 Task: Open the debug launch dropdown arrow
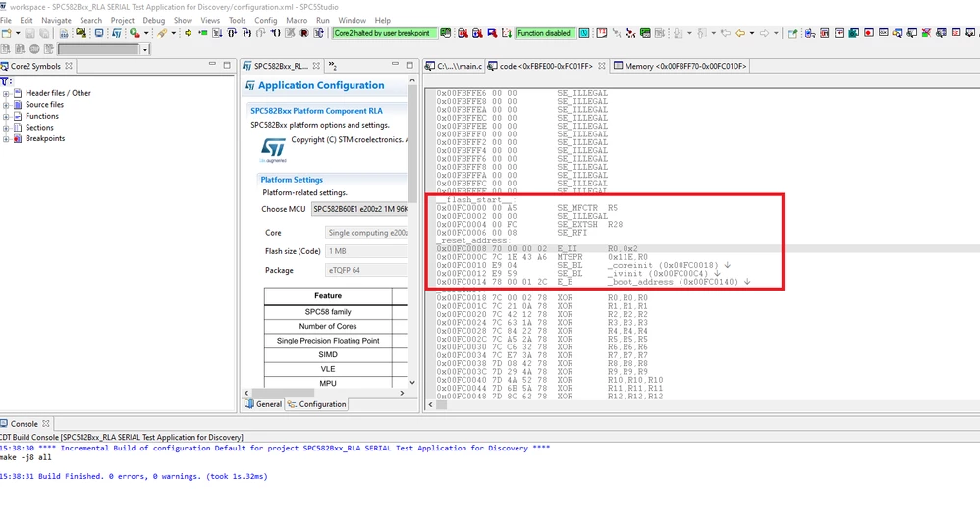coord(146,33)
